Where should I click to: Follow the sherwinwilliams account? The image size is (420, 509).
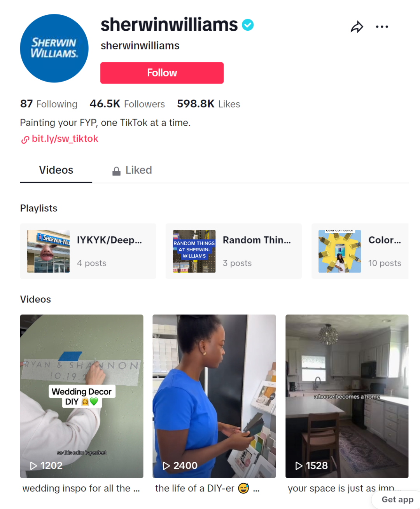[x=162, y=73]
